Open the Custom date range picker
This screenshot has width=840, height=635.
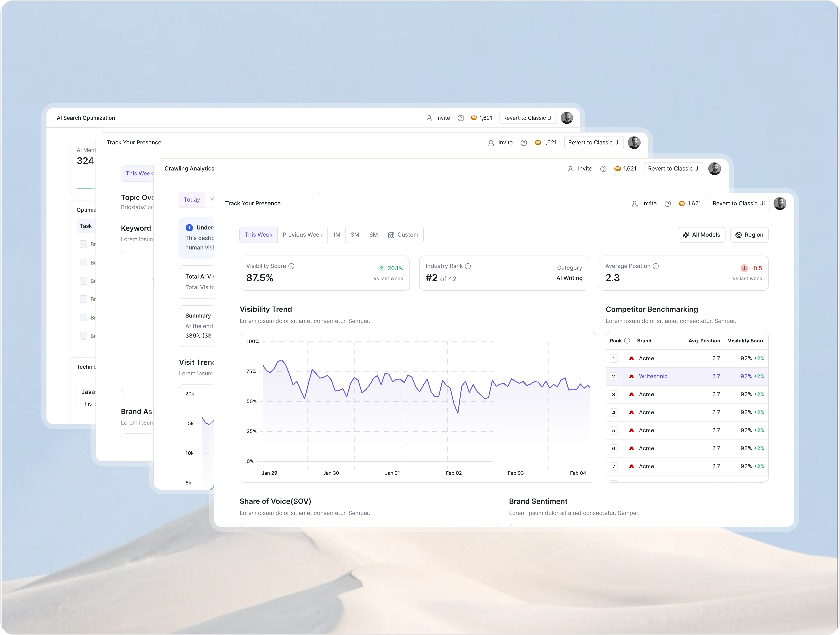403,235
